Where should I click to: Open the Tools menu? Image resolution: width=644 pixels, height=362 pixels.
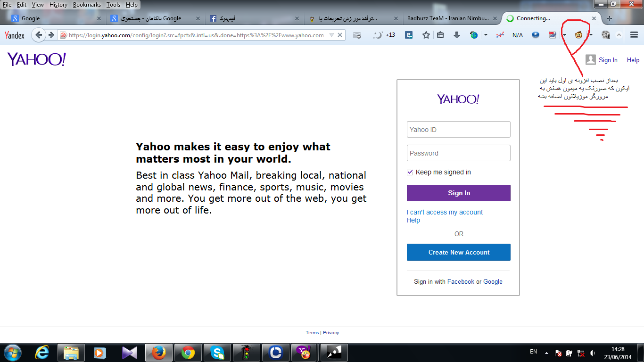(113, 5)
